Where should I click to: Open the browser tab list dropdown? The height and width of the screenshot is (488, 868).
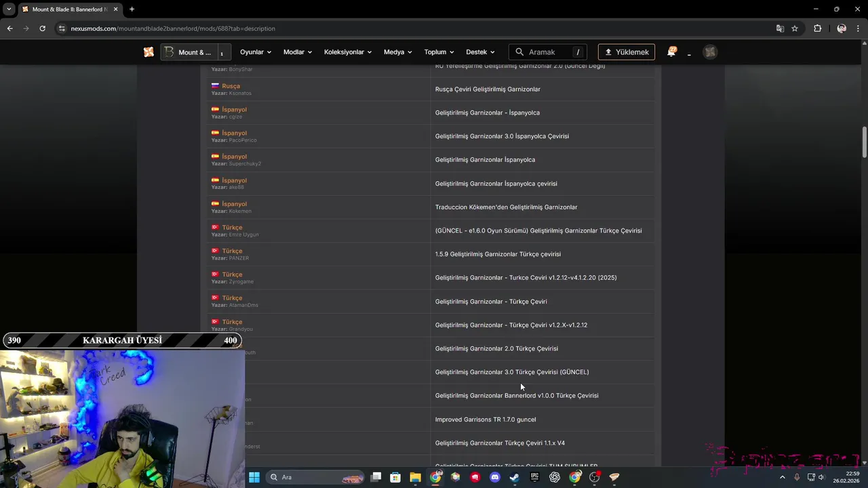pos(9,9)
